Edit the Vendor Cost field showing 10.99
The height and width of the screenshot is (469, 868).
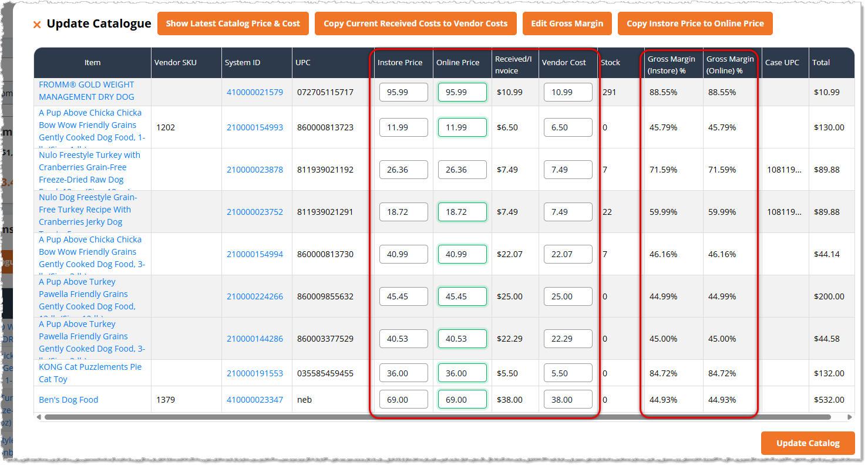(568, 92)
